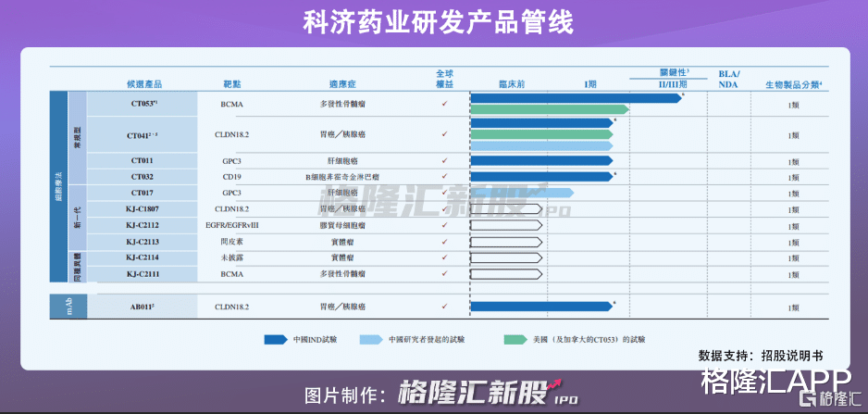Screen dimensions: 868x414
Task: Click GPC3 target in the CT011 row
Action: [232, 161]
